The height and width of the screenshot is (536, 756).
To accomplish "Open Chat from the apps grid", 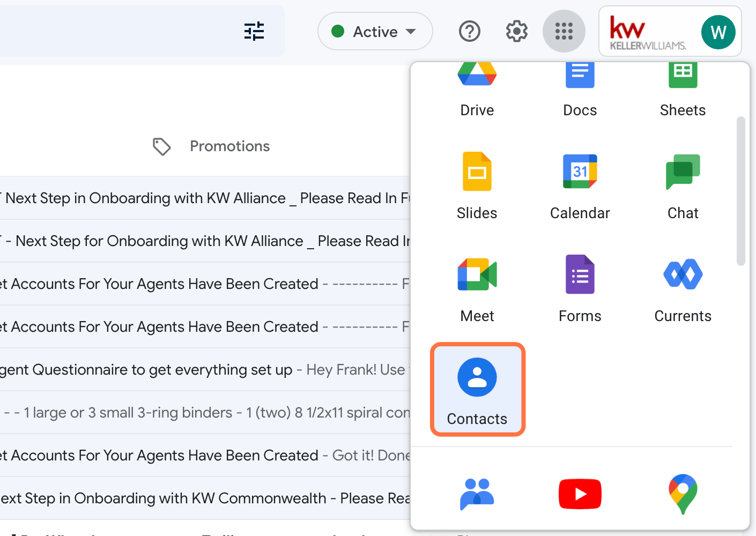I will pos(683,185).
